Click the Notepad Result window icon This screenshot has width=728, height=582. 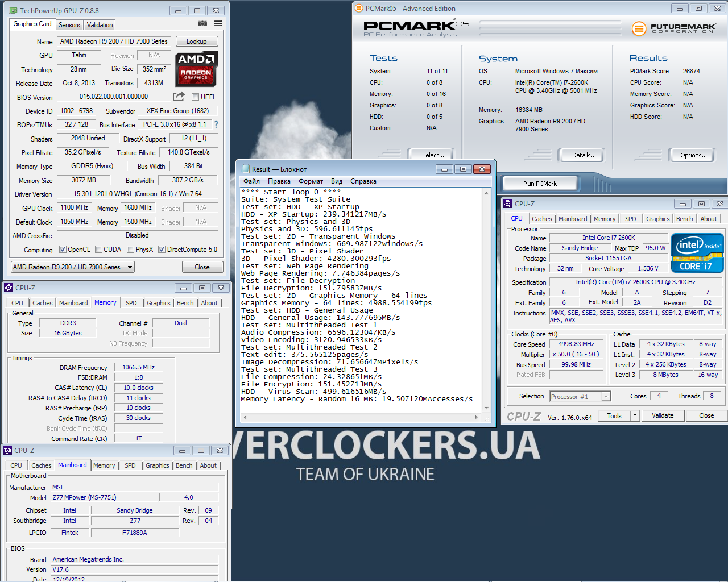(x=246, y=169)
